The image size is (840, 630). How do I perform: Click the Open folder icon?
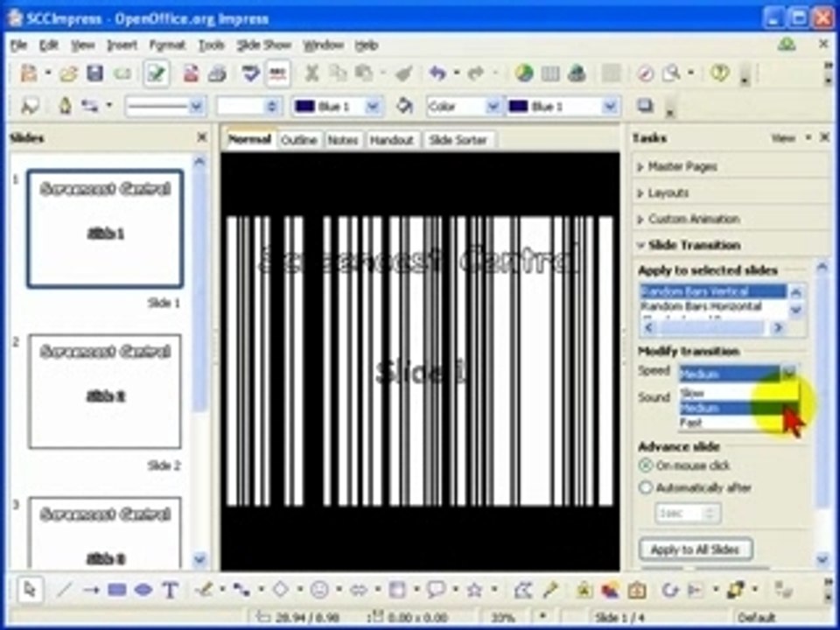(68, 73)
